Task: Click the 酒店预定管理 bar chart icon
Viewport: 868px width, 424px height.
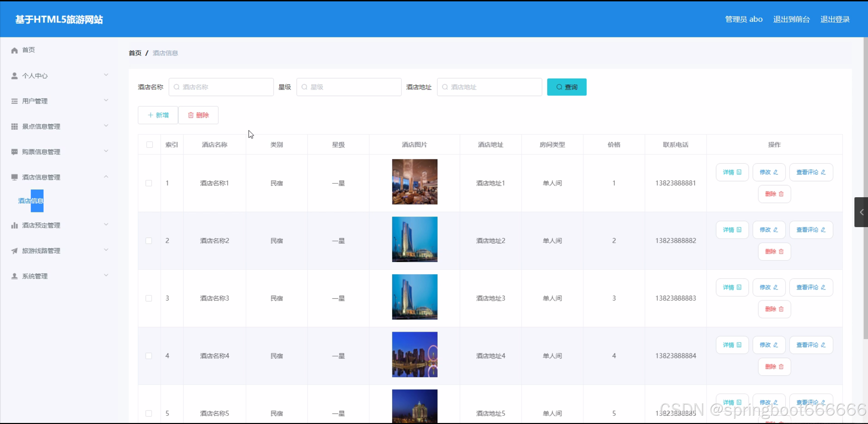Action: [x=14, y=225]
